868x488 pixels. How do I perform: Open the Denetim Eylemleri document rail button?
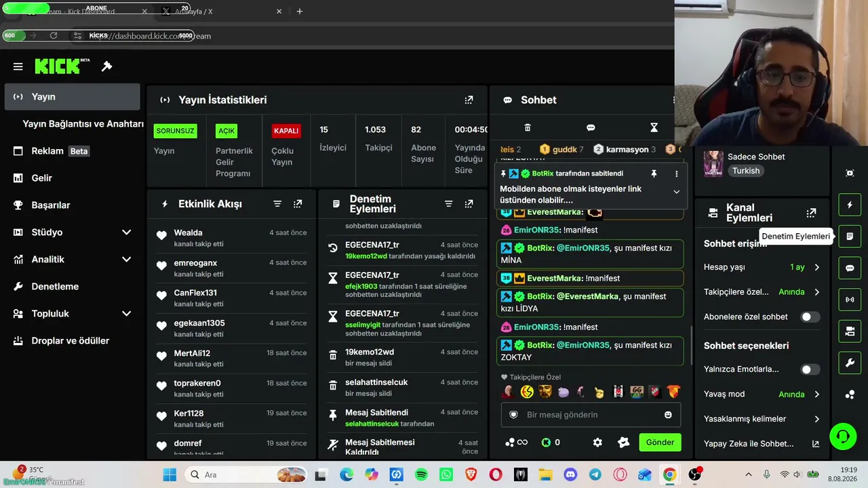pos(850,237)
